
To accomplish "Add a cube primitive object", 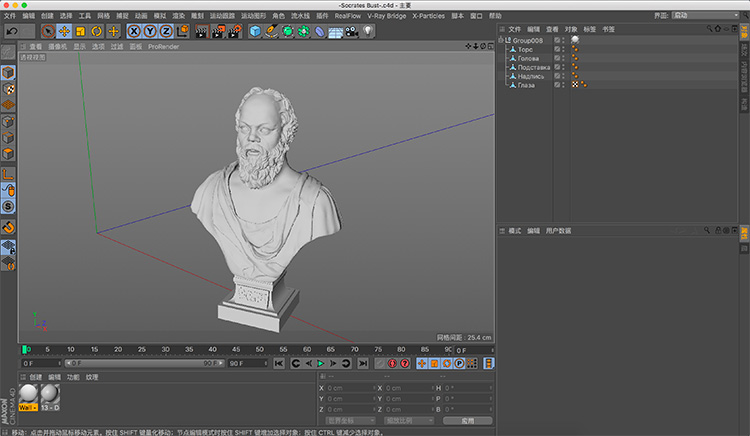I will [255, 32].
